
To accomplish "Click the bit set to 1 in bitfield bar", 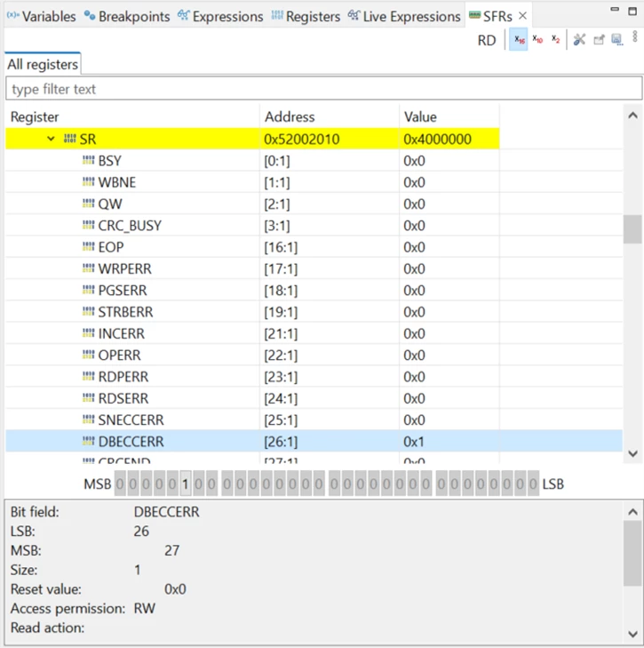I will [x=186, y=484].
